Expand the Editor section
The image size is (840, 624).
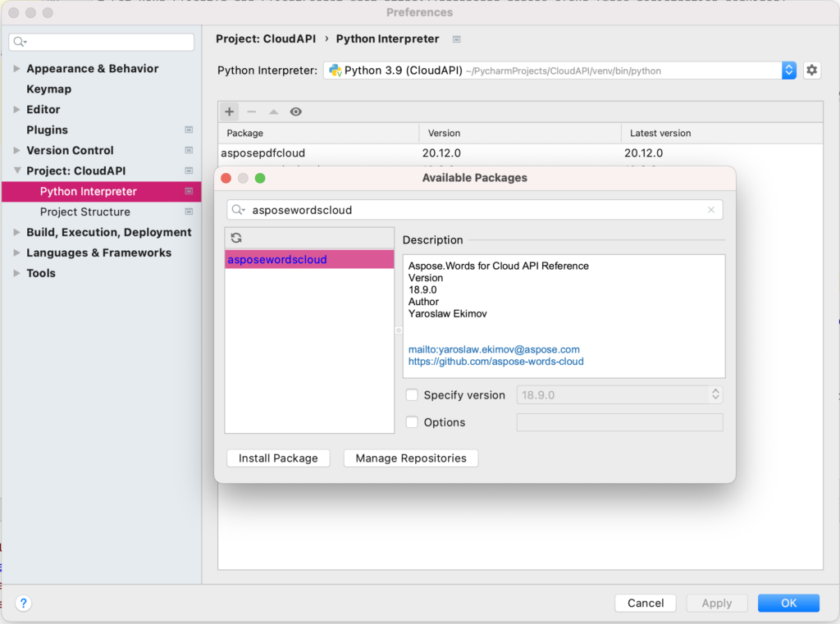[x=16, y=109]
